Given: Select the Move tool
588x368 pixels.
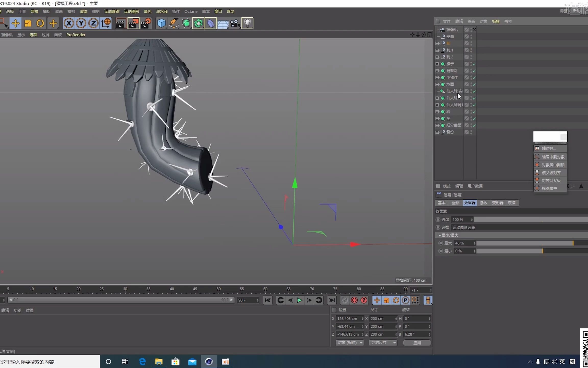Looking at the screenshot, I should point(16,23).
